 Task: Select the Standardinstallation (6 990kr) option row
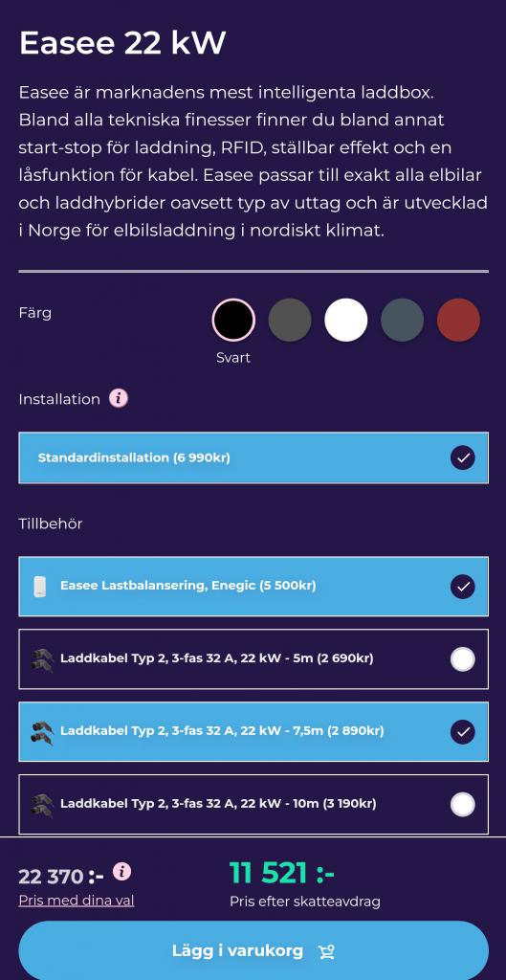coord(253,458)
